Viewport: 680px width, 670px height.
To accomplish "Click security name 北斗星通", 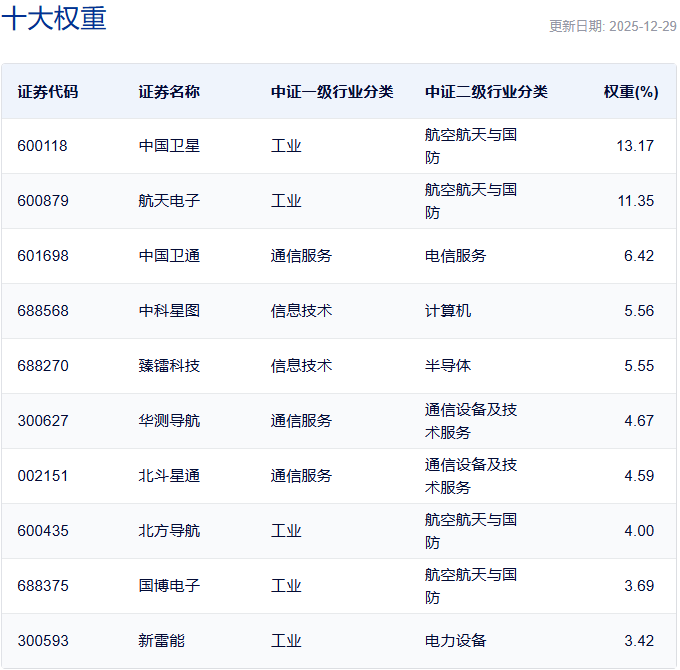I will [169, 476].
